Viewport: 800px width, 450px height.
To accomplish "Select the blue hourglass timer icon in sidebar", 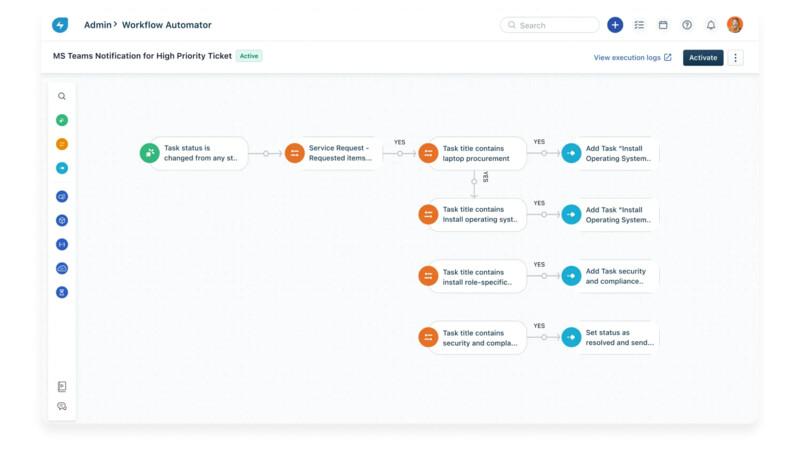I will [62, 292].
